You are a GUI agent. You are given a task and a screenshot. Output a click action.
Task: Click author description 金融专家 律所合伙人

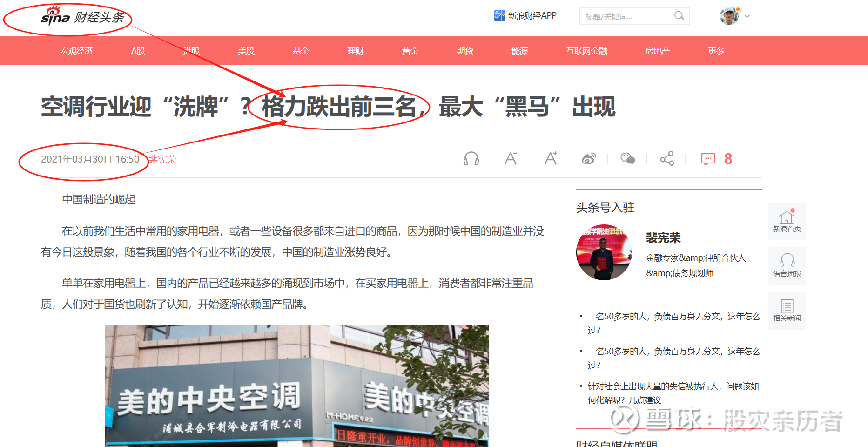[696, 265]
